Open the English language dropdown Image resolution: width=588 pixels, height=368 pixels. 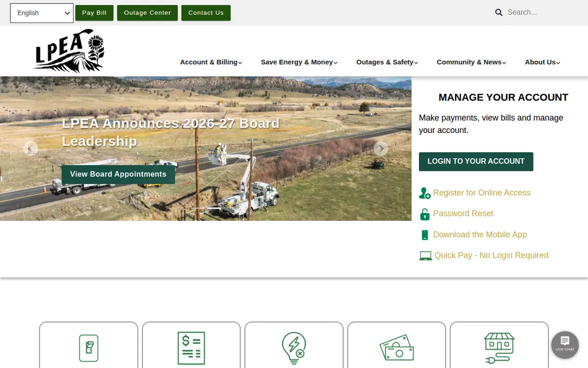tap(42, 13)
